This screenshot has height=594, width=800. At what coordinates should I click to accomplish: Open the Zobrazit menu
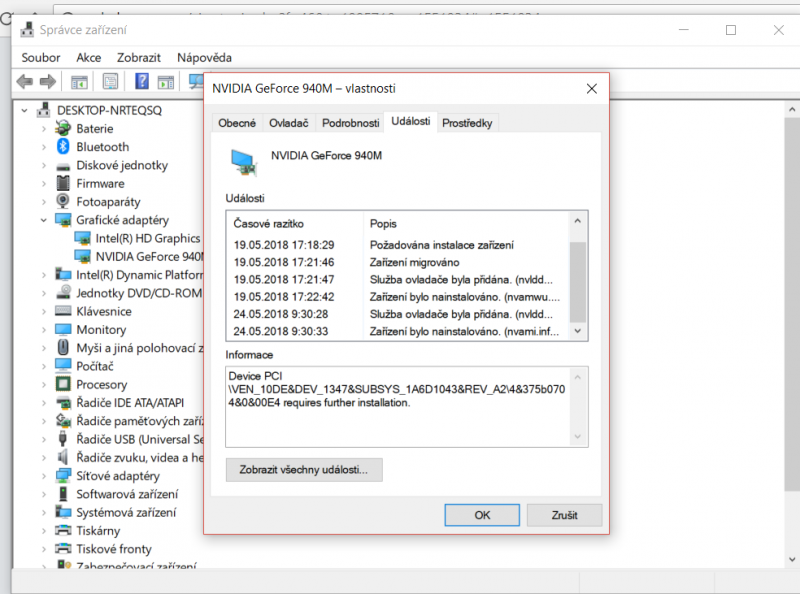pyautogui.click(x=139, y=58)
